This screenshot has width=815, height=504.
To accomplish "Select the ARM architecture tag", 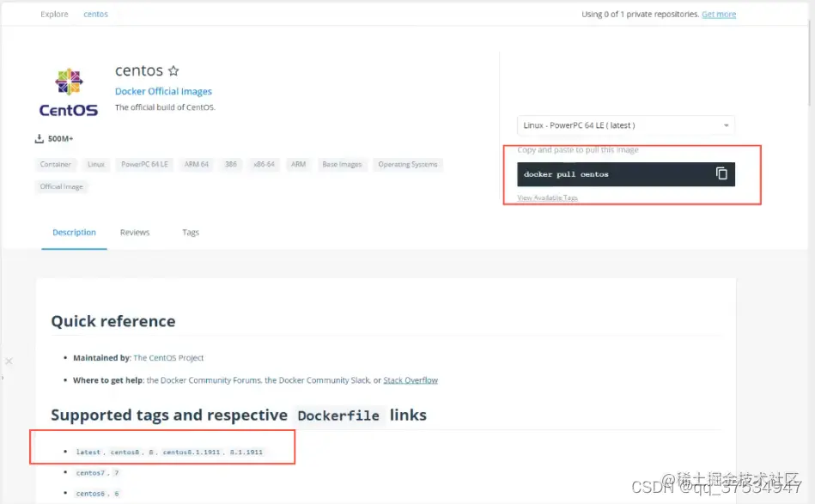I will 298,164.
